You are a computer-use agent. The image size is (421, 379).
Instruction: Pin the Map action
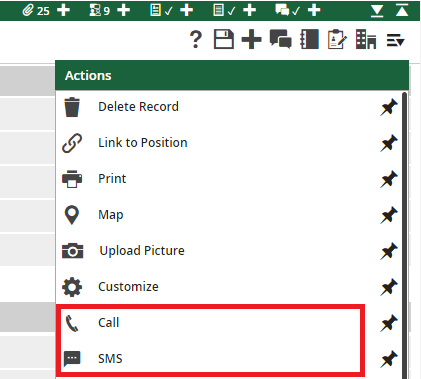pos(389,215)
